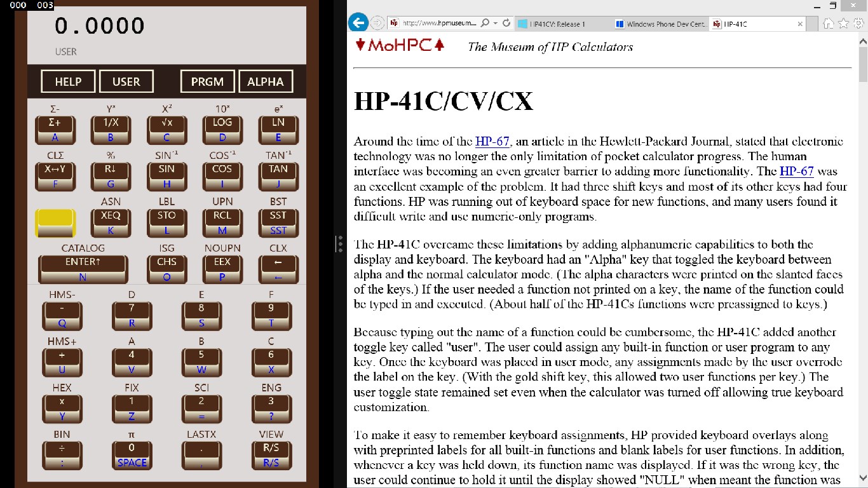Tap the backspace arrow key
This screenshot has height=488, width=868.
[x=278, y=269]
